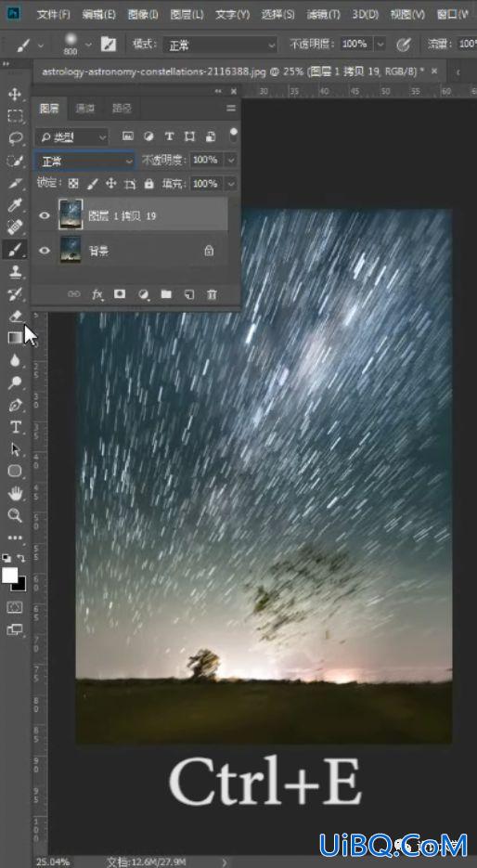The image size is (477, 868).
Task: Select the Blur tool
Action: [x=15, y=360]
